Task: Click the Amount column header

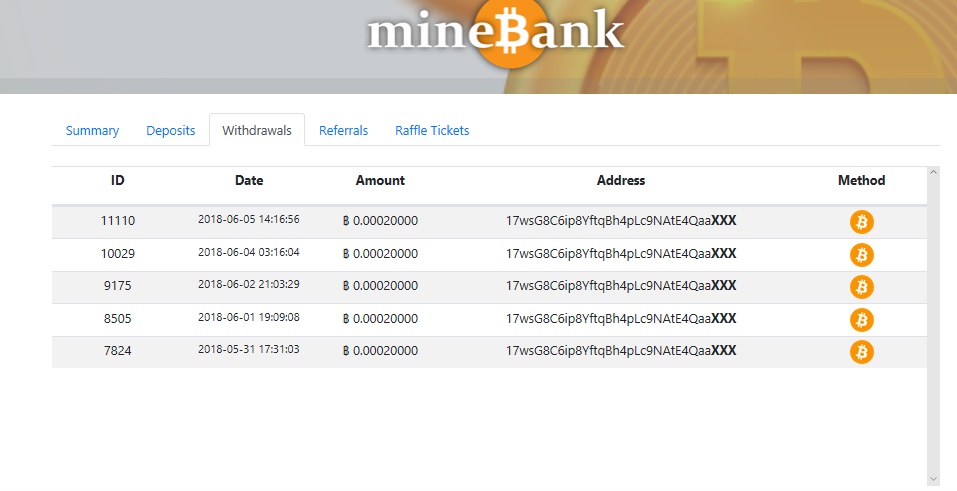Action: click(380, 180)
